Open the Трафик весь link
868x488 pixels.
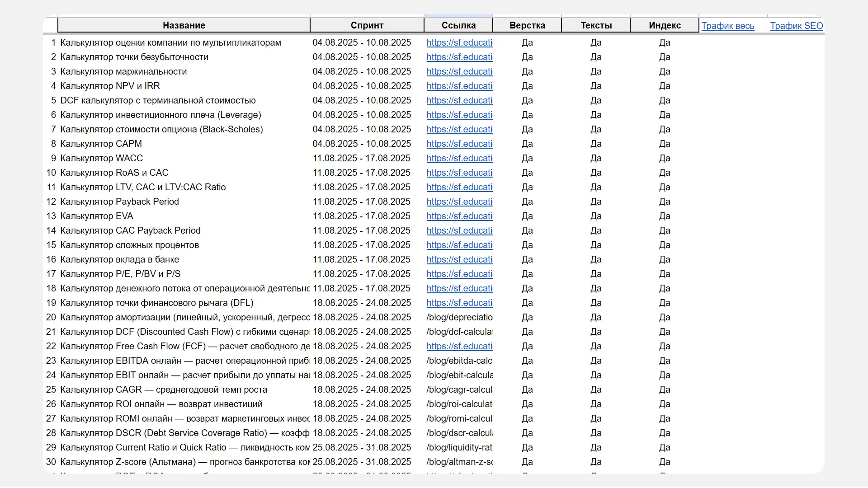pos(728,26)
